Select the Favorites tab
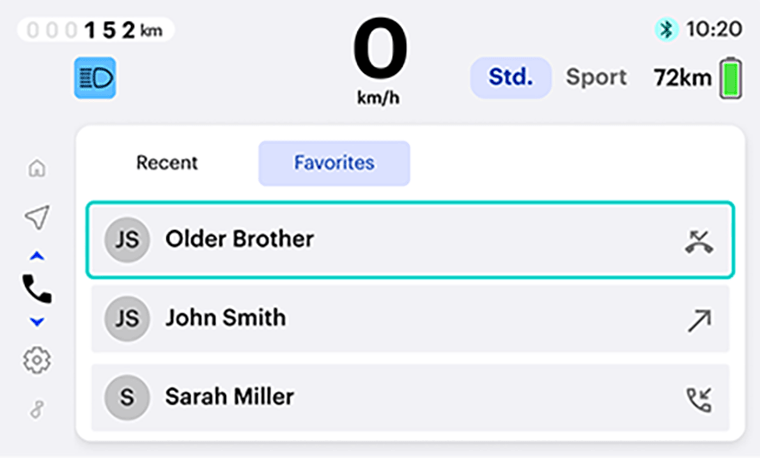Viewport: 760px width, 458px height. pos(334,163)
